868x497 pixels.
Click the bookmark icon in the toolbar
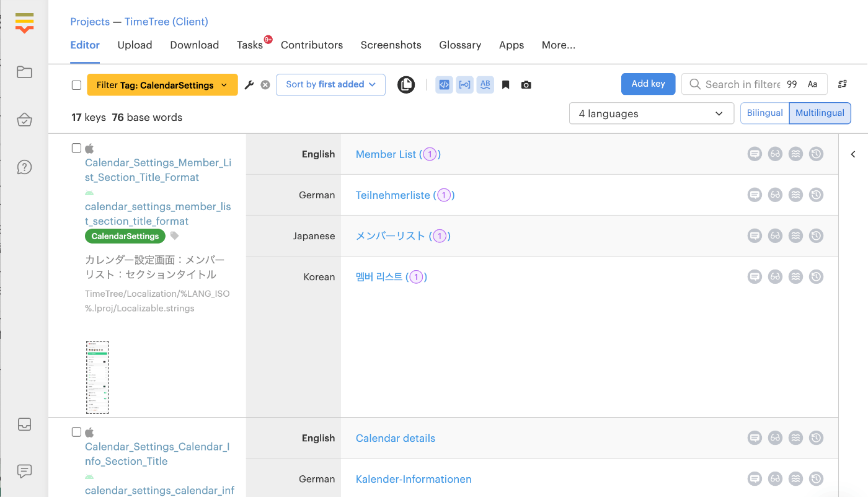pyautogui.click(x=506, y=85)
